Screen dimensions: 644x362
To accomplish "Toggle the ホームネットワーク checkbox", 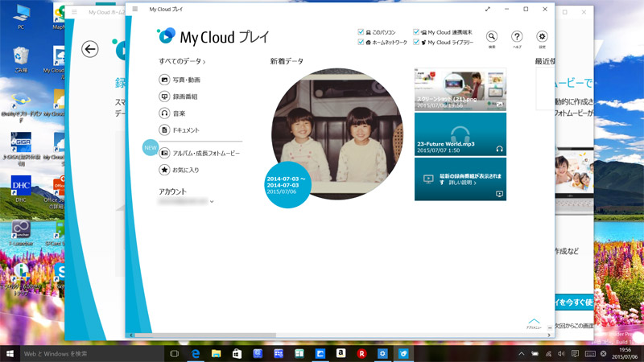I will pos(361,42).
